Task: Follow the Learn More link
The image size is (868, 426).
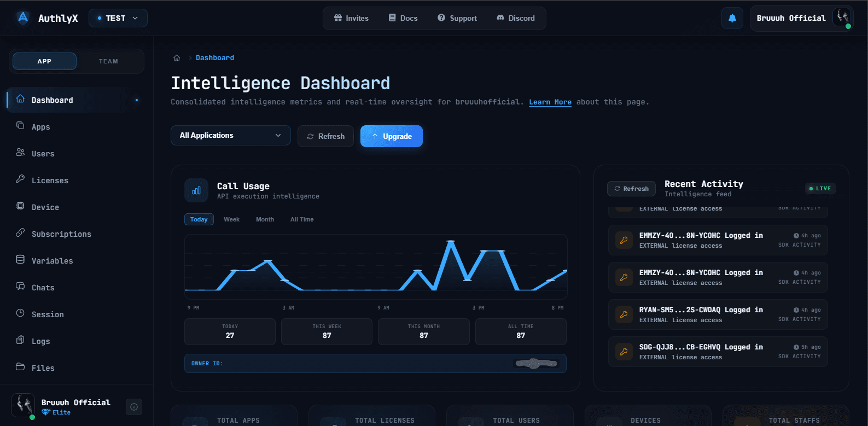Action: coord(550,102)
